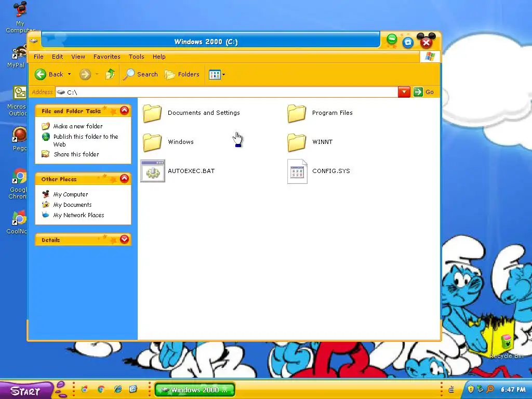Collapse the File and Folder Tasks panel
This screenshot has height=399, width=532.
[x=125, y=110]
